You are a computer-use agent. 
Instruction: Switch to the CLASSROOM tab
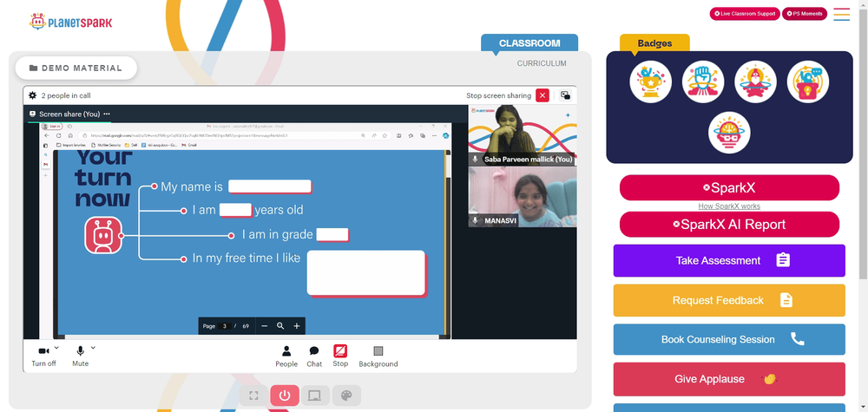[529, 43]
